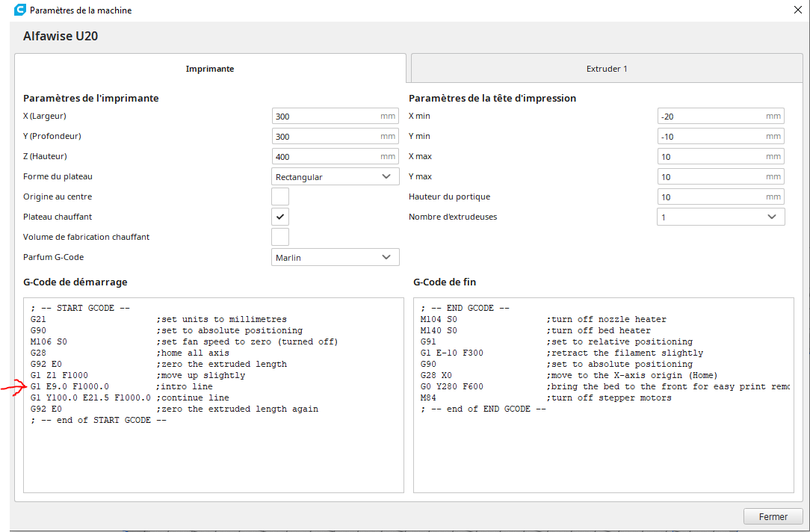Click the G1 E9.0 F1000.0 intro line
The image size is (810, 532).
pyautogui.click(x=121, y=386)
